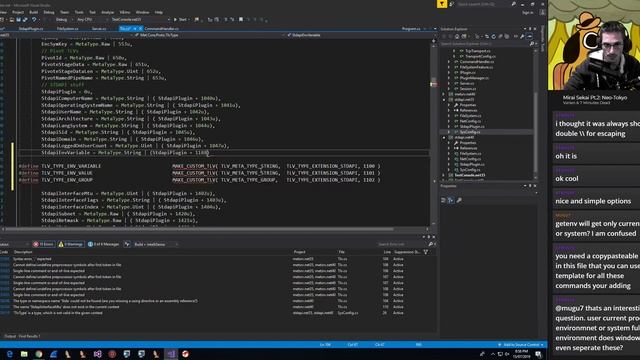Click the active Visual Studio taskbar icon
Viewport: 640px width, 360px height.
171,354
